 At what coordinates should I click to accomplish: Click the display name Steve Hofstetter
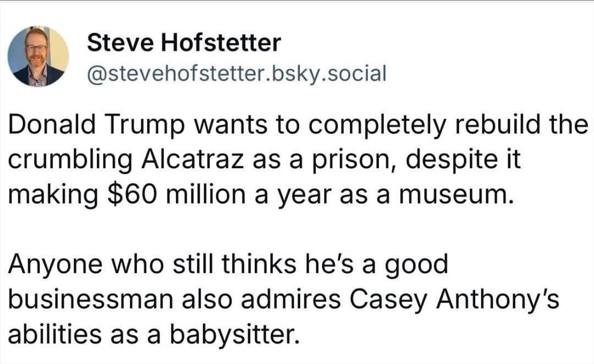click(184, 43)
